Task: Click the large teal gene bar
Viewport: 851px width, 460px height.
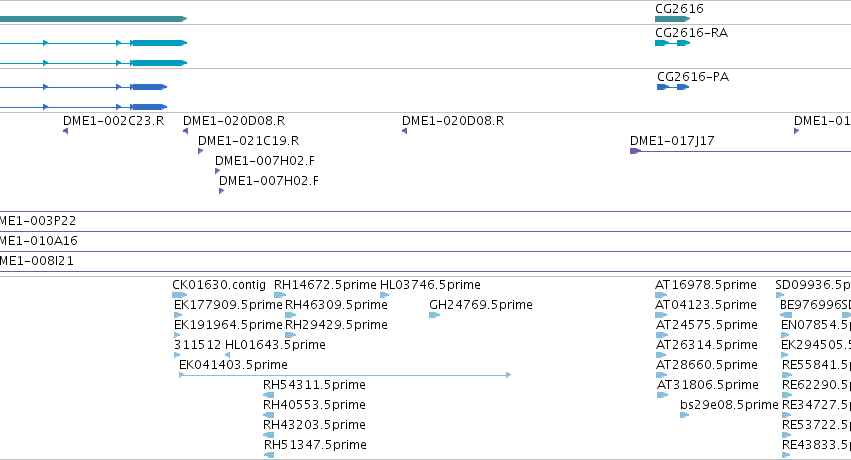Action: (93, 19)
